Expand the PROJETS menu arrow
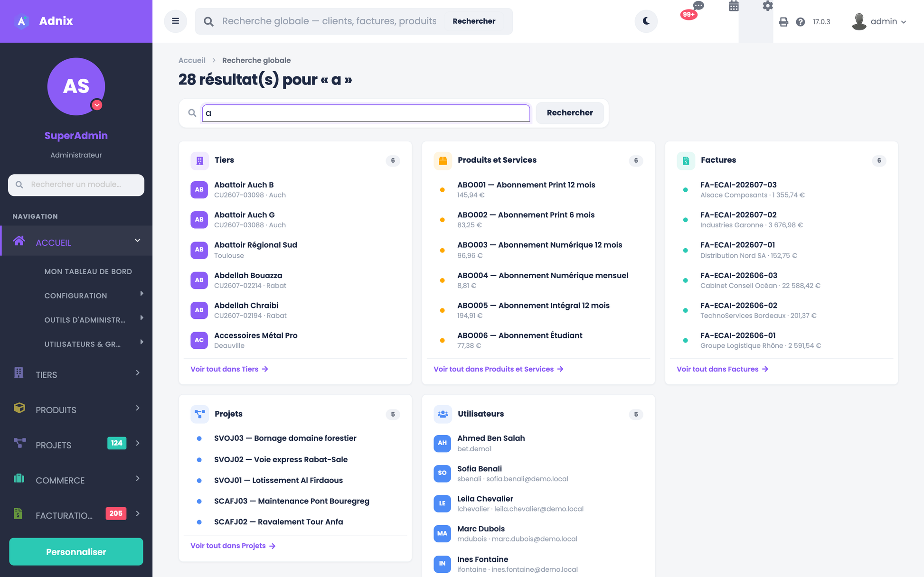 138,443
